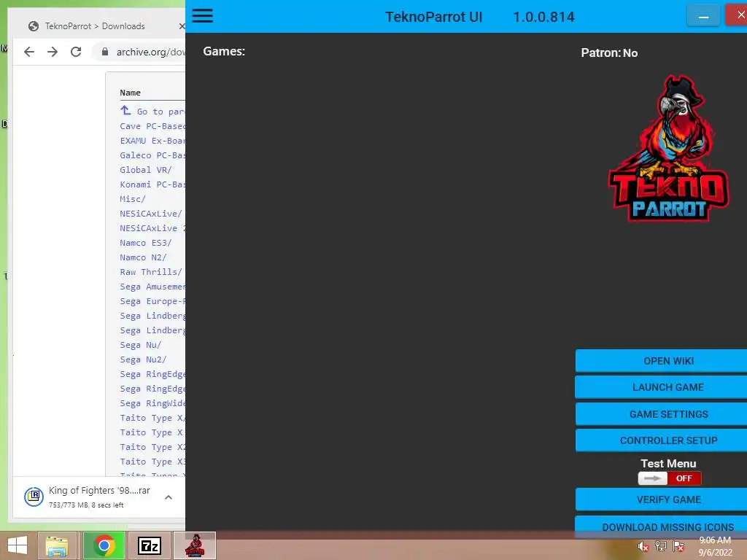Open the NESiCAxLive/ folder link
747x560 pixels.
150,214
